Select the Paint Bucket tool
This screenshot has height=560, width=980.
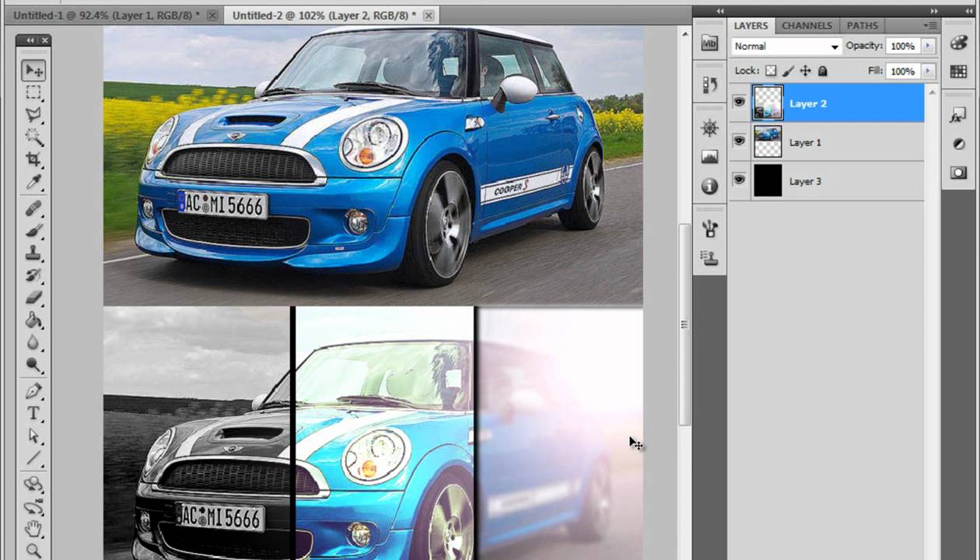click(33, 320)
